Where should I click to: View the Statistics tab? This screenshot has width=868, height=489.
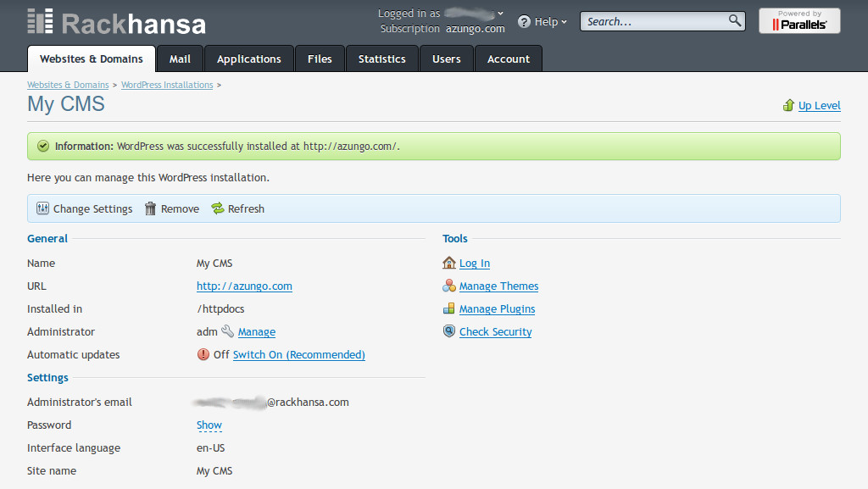382,58
